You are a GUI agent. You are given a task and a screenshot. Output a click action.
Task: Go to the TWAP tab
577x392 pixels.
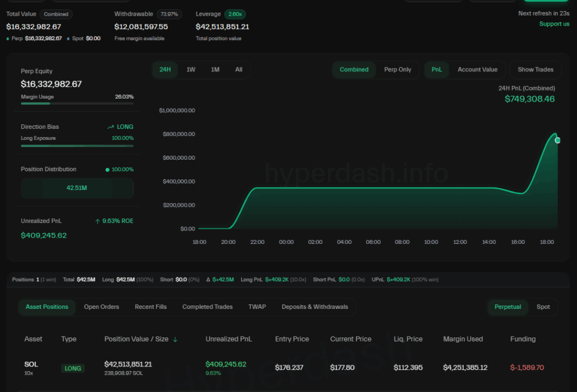pyautogui.click(x=257, y=307)
